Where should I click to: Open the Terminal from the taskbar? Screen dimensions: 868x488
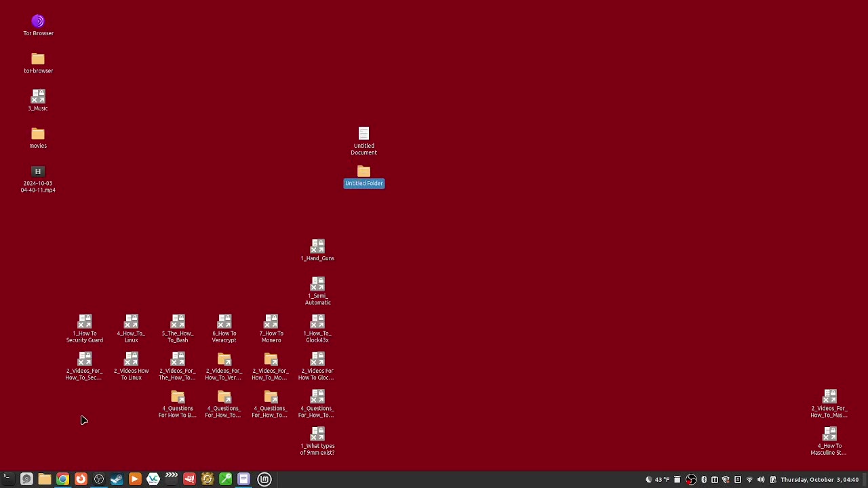click(x=8, y=479)
